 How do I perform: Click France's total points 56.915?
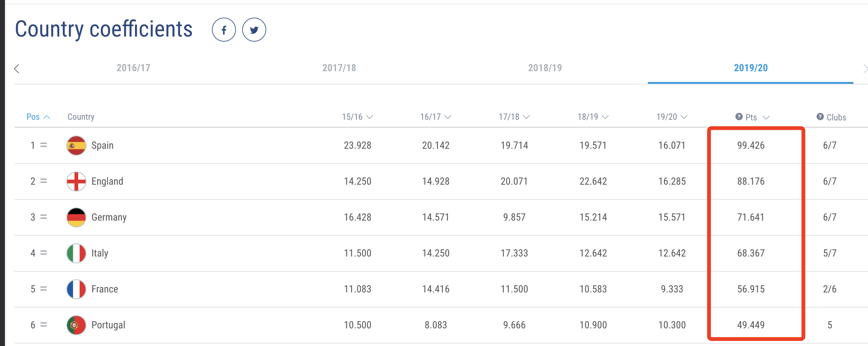751,289
